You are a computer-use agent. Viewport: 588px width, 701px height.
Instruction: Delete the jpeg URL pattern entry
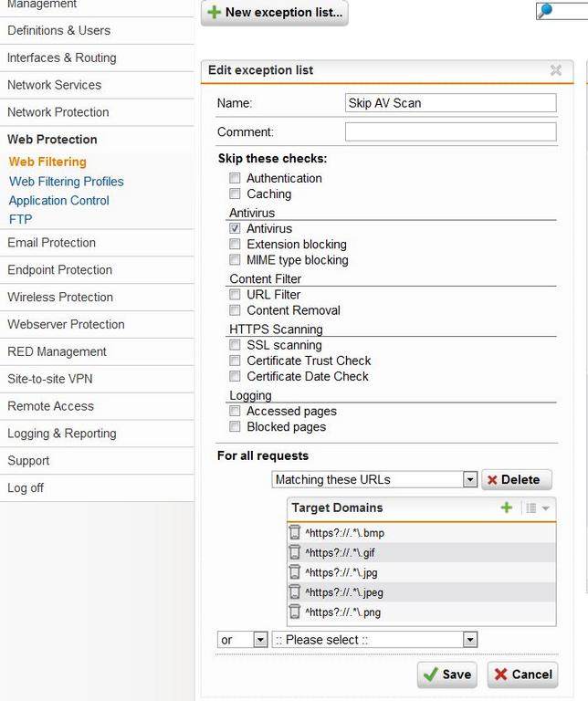[x=295, y=591]
